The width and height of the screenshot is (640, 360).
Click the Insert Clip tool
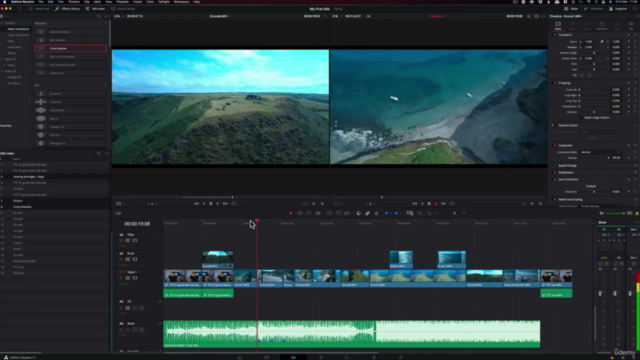[x=329, y=213]
